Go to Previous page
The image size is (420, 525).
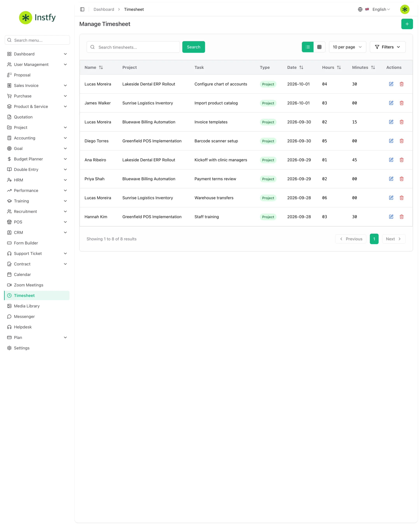[x=350, y=239]
